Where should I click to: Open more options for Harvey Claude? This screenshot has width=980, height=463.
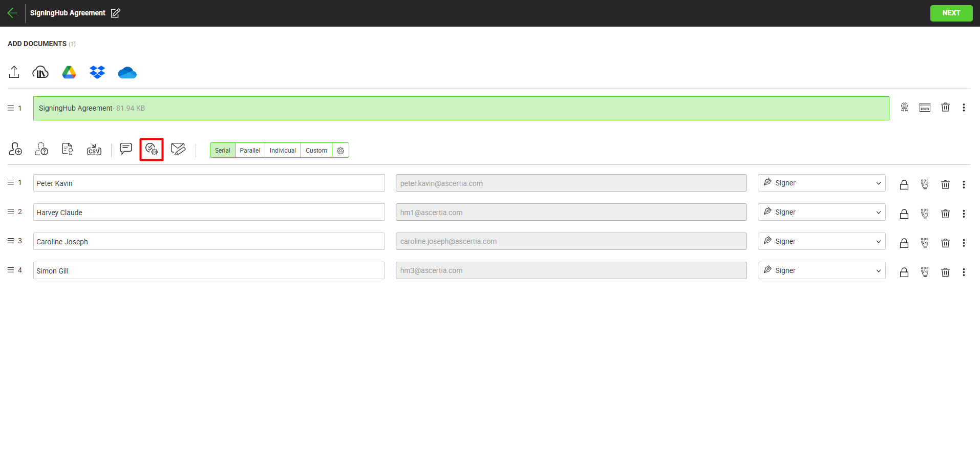click(964, 214)
